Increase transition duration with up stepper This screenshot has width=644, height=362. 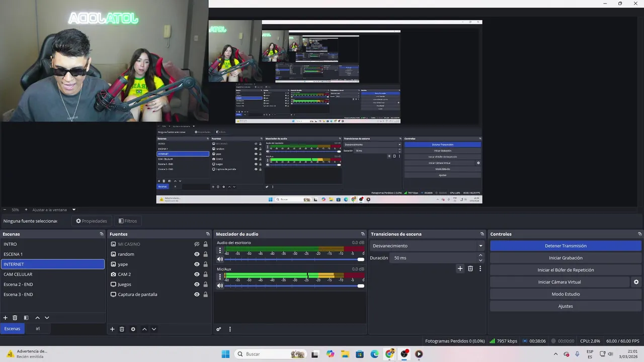point(480,255)
